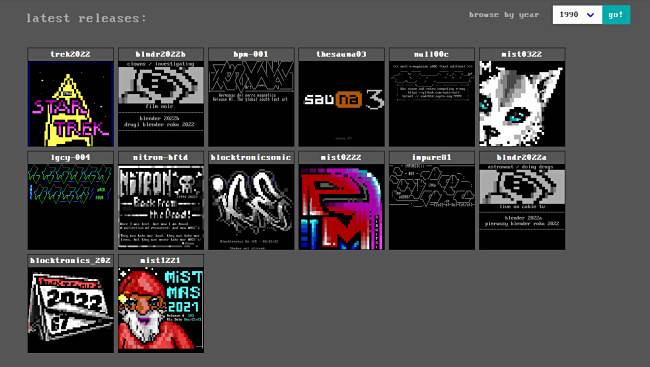Open the blocktronics 2022 calendar thumbnail

pyautogui.click(x=70, y=310)
